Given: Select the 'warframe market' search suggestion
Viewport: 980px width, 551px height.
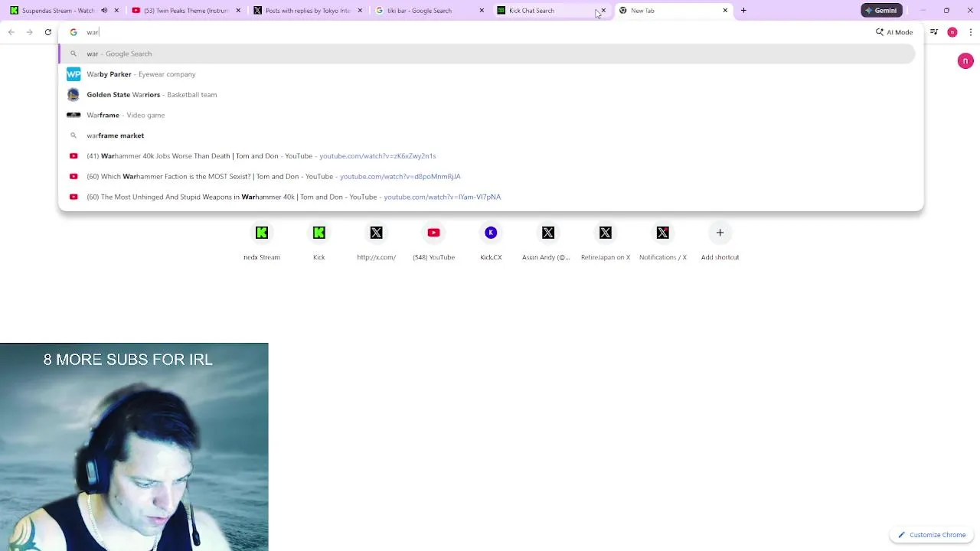Looking at the screenshot, I should pos(487,135).
